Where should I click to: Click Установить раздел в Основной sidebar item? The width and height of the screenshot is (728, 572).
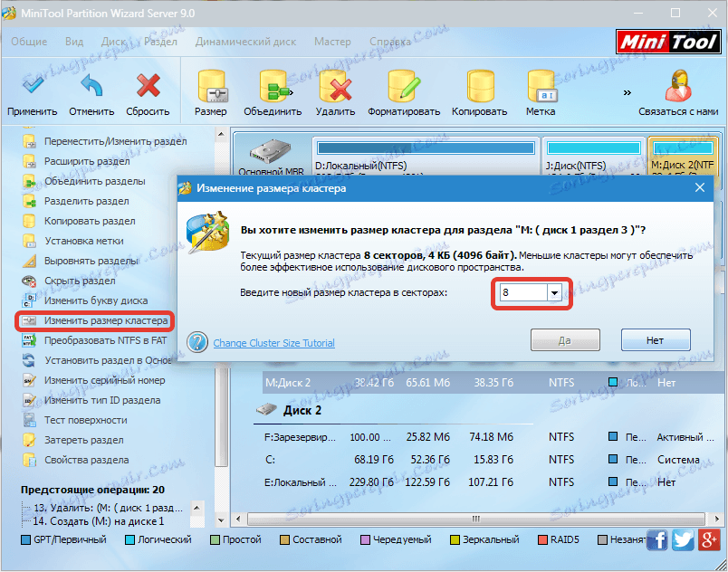(x=97, y=361)
